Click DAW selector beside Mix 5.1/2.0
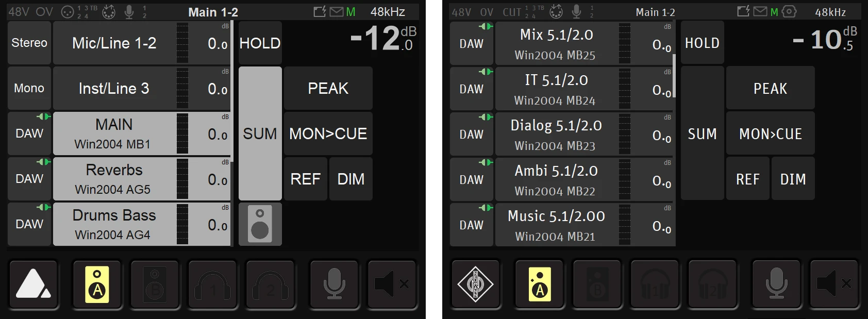The image size is (868, 319). point(472,43)
